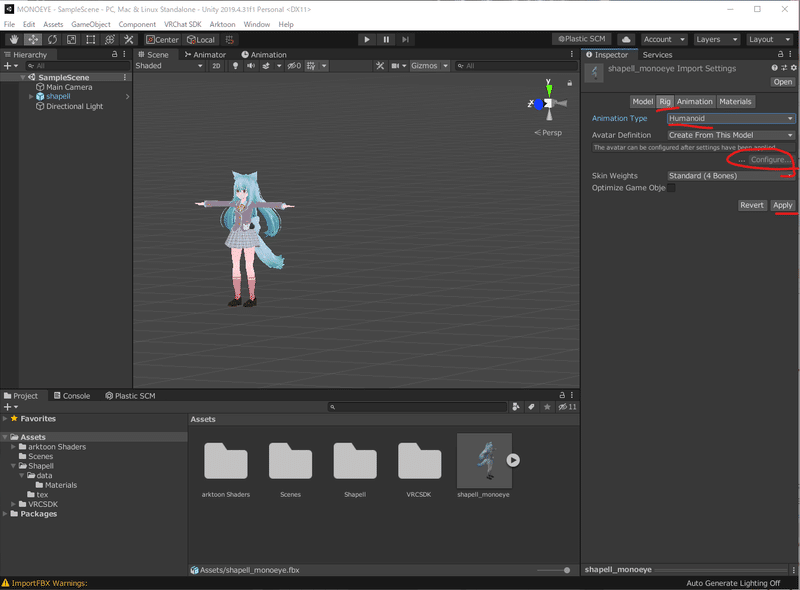Toggle grid snapping icon in toolbar
Screen dimensions: 800x590
[x=230, y=39]
